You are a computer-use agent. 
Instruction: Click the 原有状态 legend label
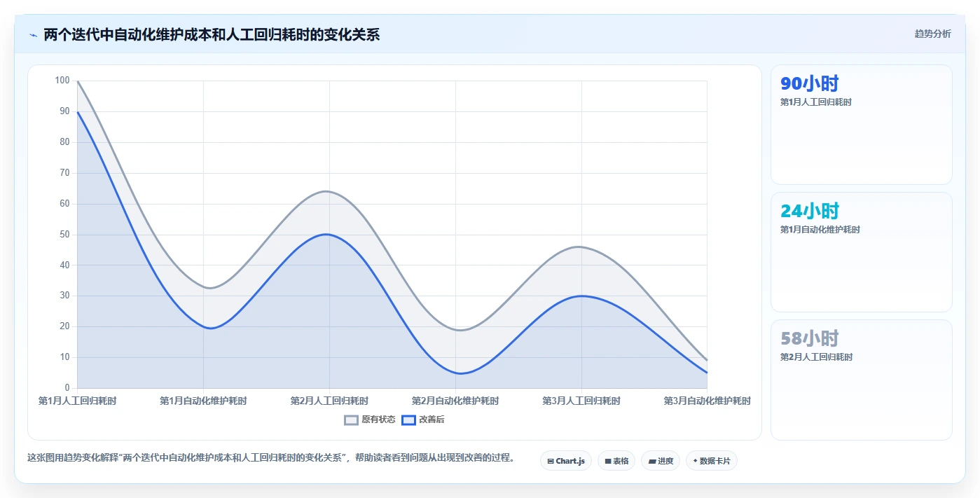(378, 420)
